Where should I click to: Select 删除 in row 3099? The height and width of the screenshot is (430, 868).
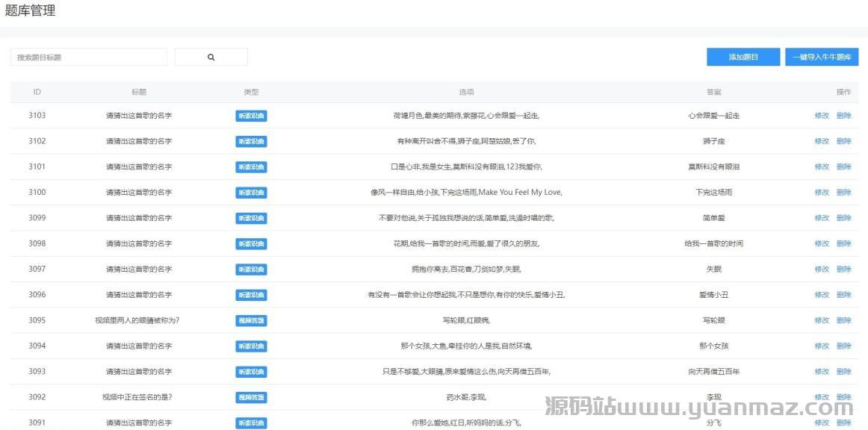(843, 218)
